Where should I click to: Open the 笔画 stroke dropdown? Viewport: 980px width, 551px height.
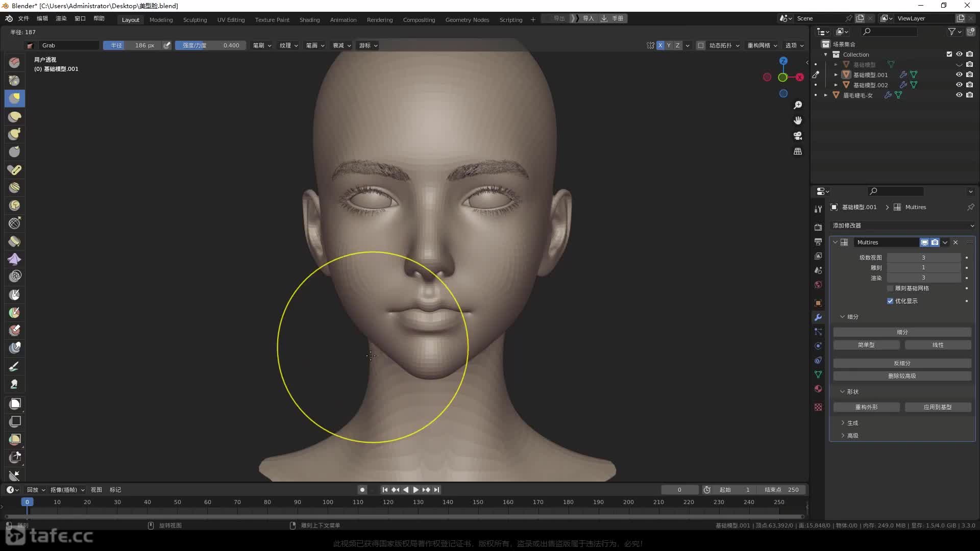pos(315,45)
